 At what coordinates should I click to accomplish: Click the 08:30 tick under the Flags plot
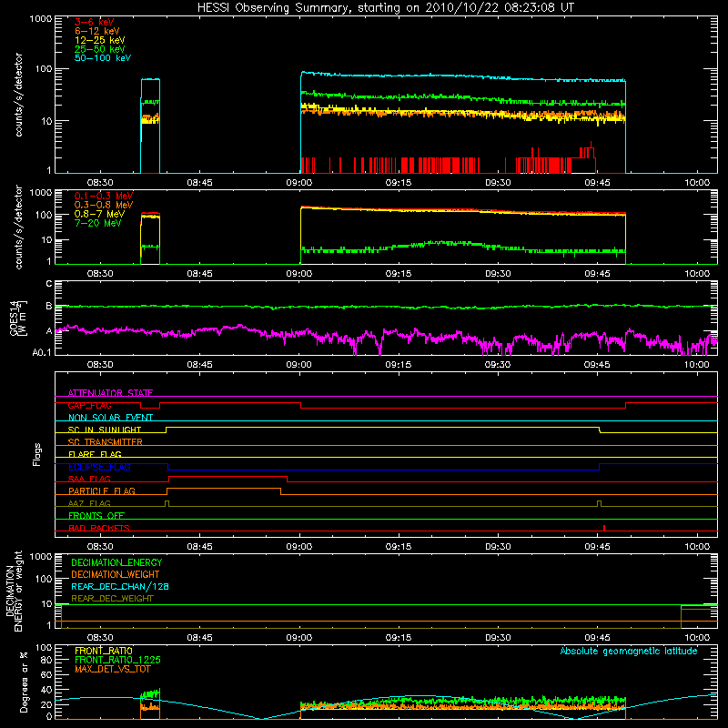[100, 547]
